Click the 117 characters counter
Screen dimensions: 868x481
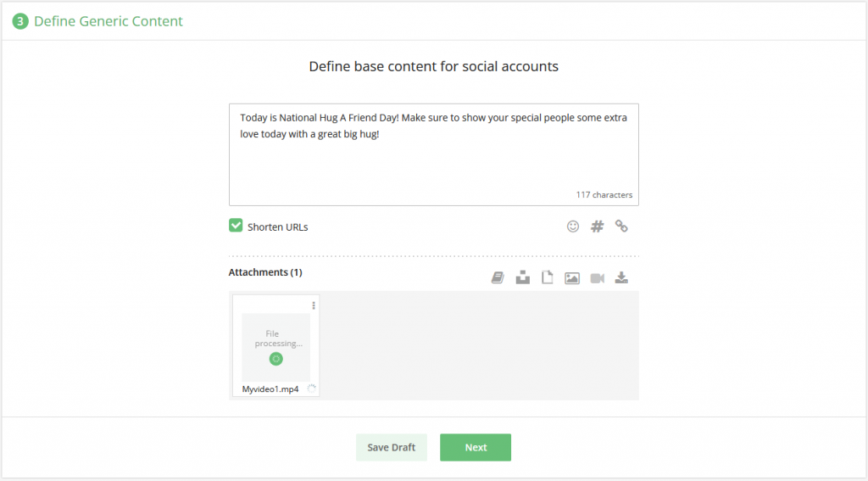[x=604, y=194]
